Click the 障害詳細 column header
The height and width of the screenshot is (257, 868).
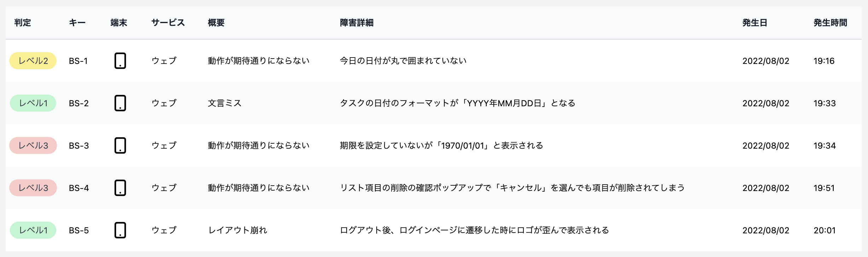pyautogui.click(x=357, y=22)
